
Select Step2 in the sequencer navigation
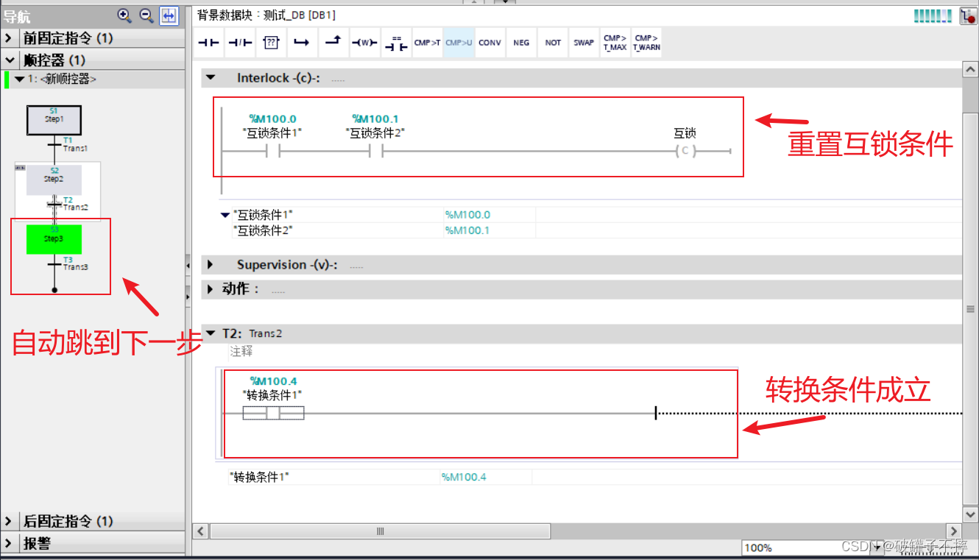[x=54, y=180]
